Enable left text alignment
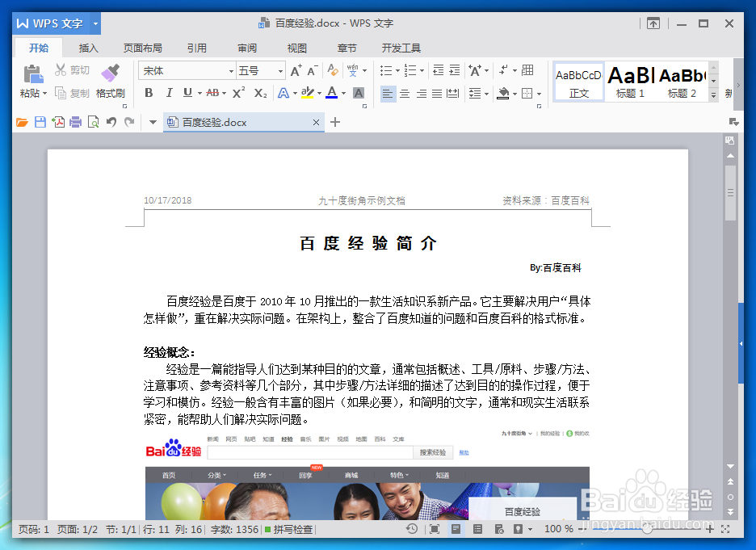Screen dimensions: 756x550 tap(388, 93)
